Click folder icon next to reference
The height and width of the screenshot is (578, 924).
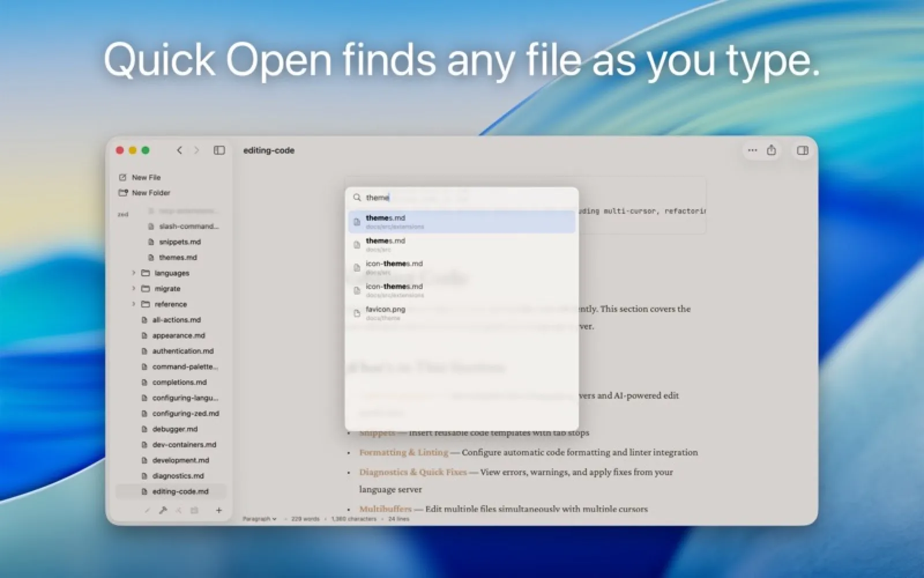[x=146, y=304]
